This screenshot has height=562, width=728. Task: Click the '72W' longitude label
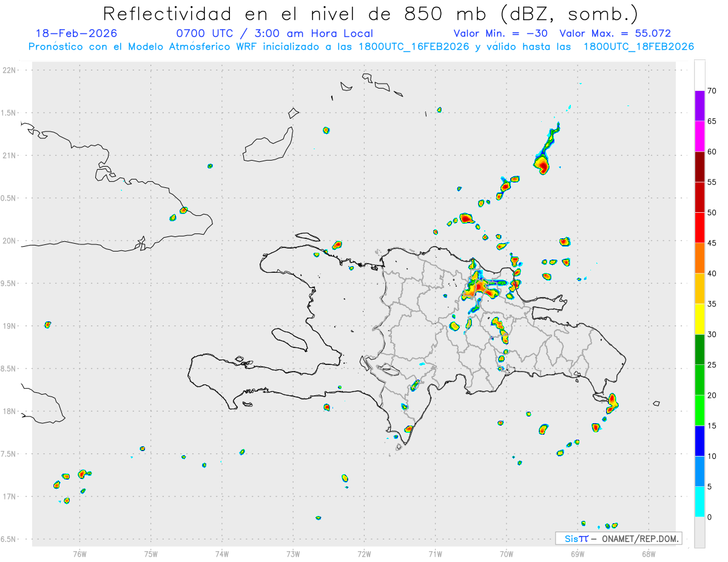365,554
